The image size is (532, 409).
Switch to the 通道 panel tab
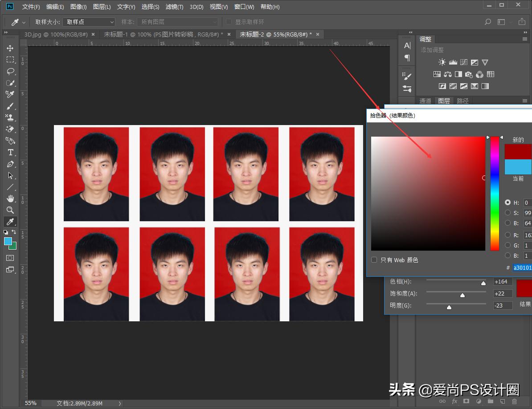pos(425,101)
